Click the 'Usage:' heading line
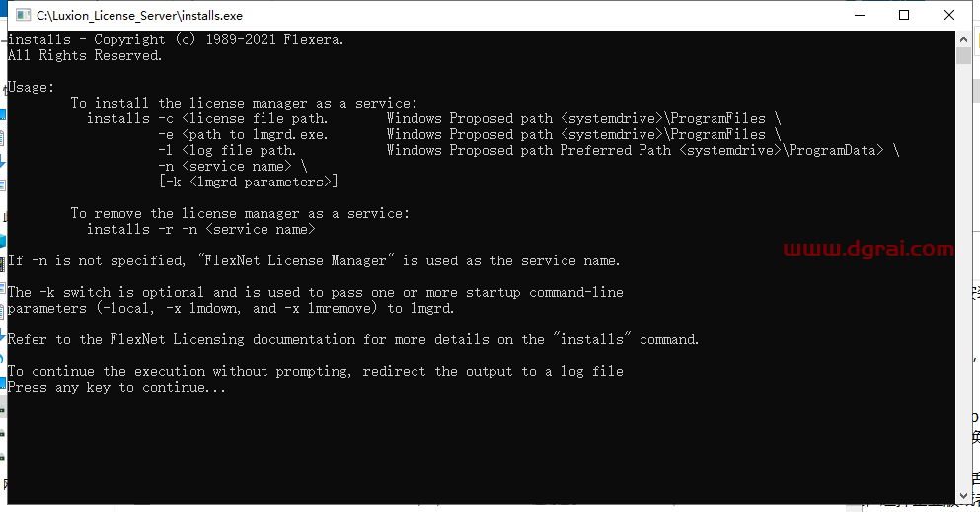Image resolution: width=980 pixels, height=512 pixels. (32, 88)
